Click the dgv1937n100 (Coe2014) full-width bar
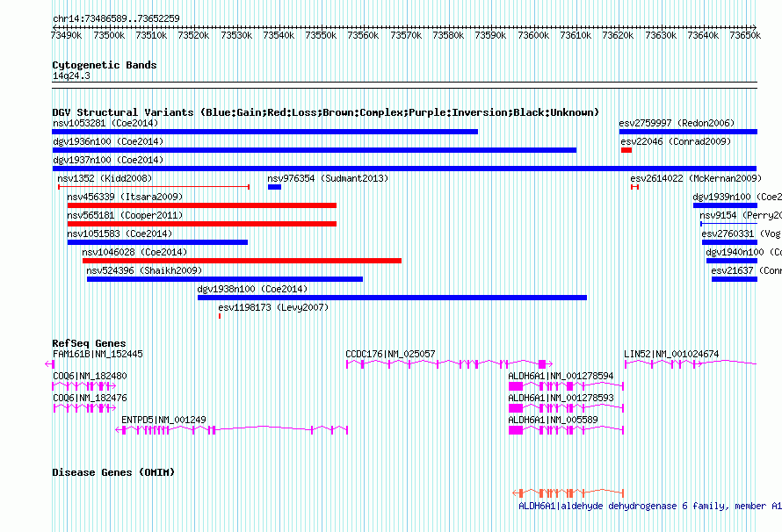Screen dimensions: 782x532 click(404, 169)
